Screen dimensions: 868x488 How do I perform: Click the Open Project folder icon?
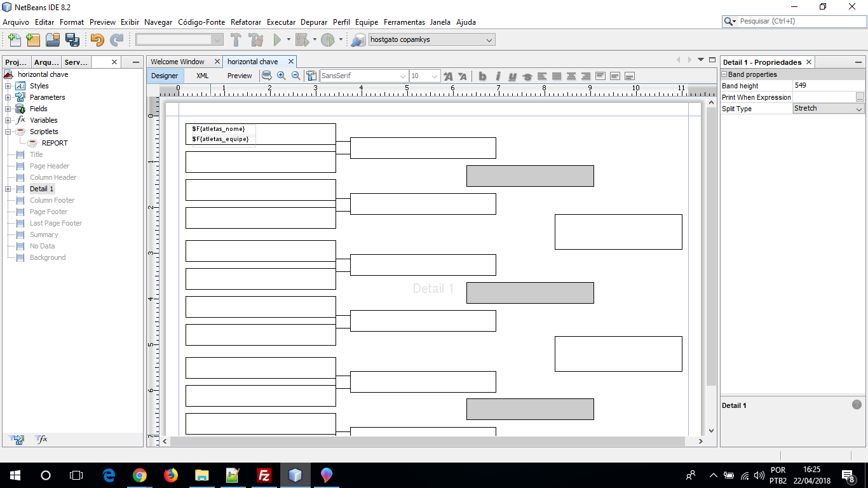coord(53,39)
